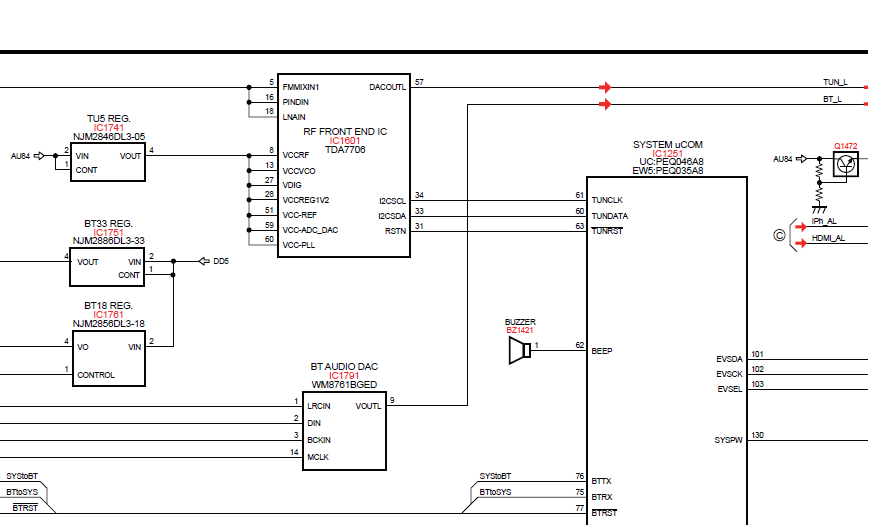Select the AU84 arrow feeding TU5 REG
The image size is (884, 525).
pos(40,156)
